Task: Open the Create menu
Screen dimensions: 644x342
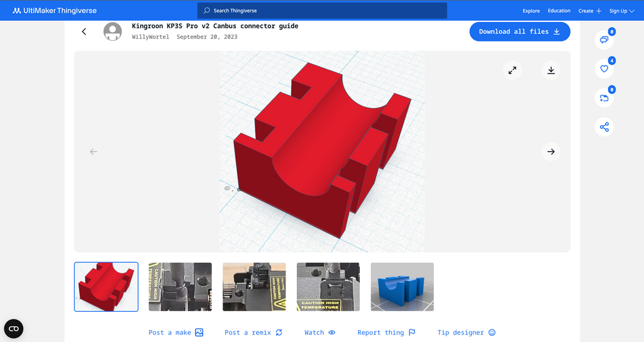Action: point(590,11)
